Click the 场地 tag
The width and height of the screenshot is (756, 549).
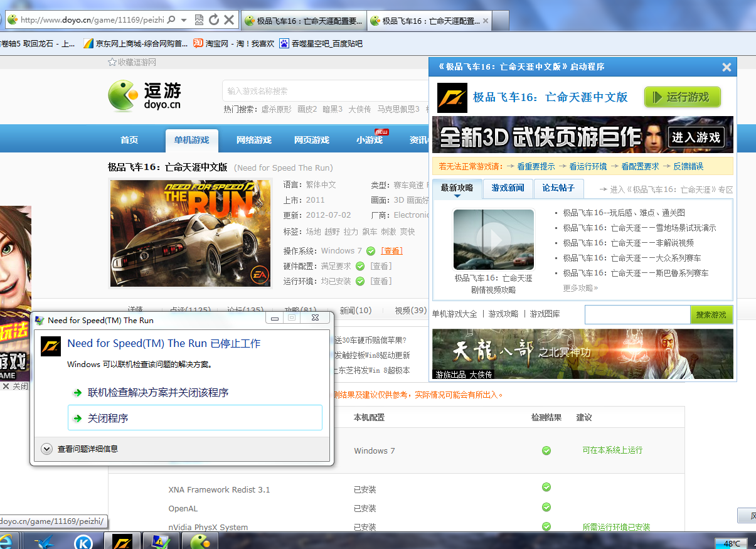(x=313, y=232)
